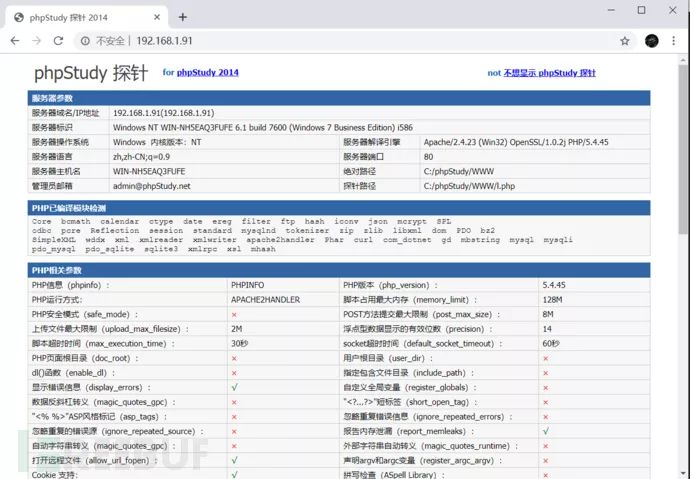Click the not-secure info icon in address bar
This screenshot has width=690, height=479.
pos(85,41)
